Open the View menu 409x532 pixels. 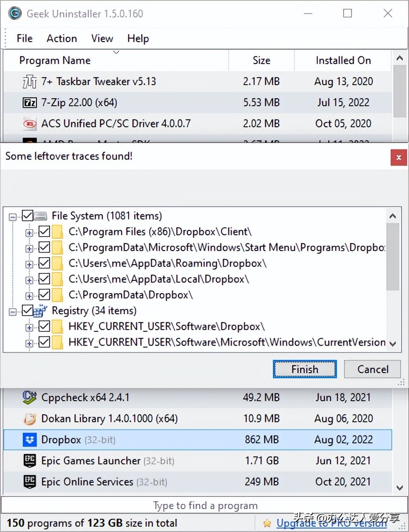[102, 39]
